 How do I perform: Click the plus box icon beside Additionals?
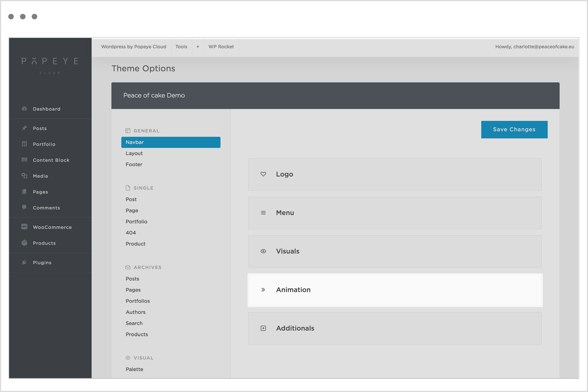(263, 328)
